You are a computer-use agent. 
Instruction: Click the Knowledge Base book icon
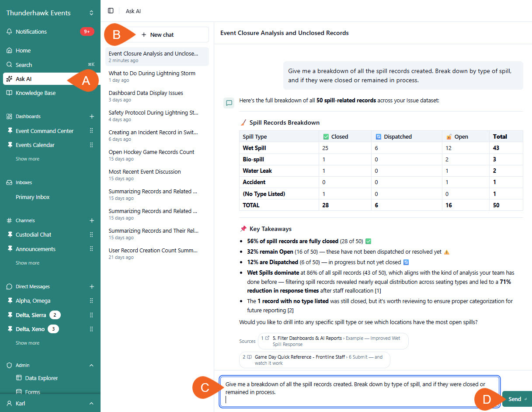click(x=9, y=93)
